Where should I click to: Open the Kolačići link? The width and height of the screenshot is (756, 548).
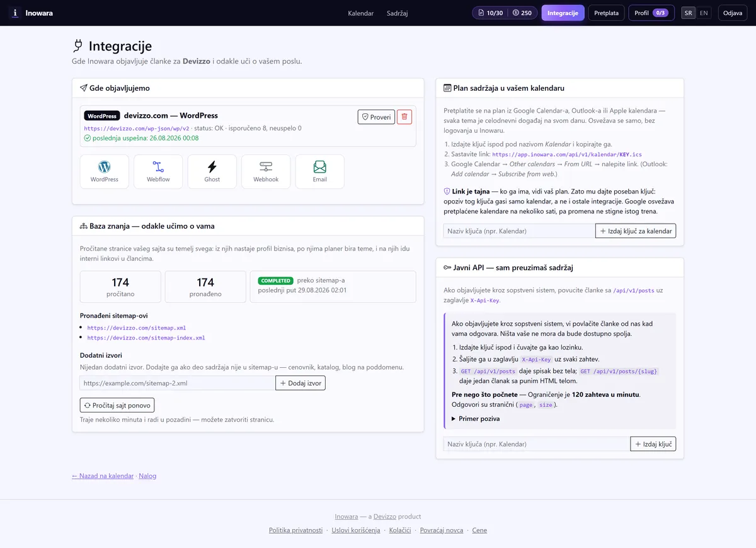point(400,530)
